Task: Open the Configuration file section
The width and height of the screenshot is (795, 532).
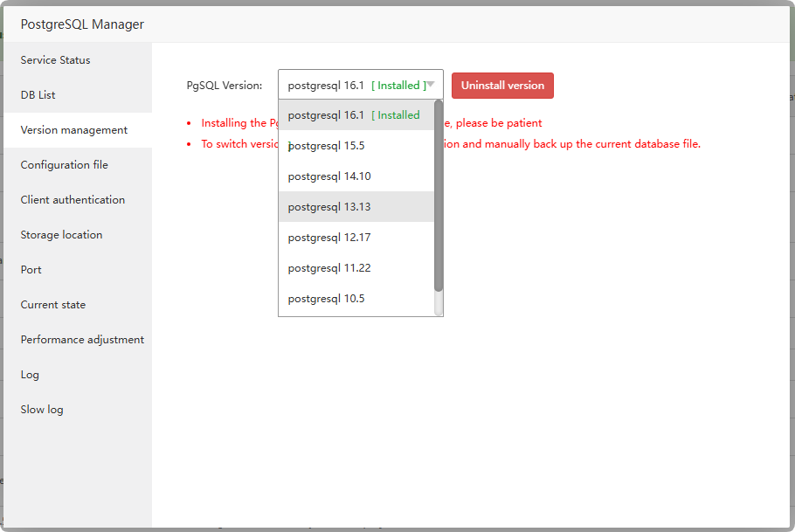Action: click(x=78, y=165)
